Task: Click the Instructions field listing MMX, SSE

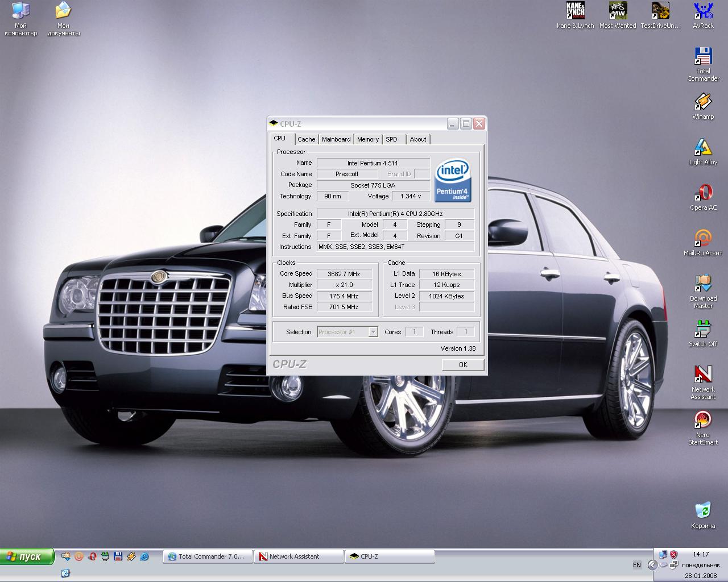Action: [395, 247]
